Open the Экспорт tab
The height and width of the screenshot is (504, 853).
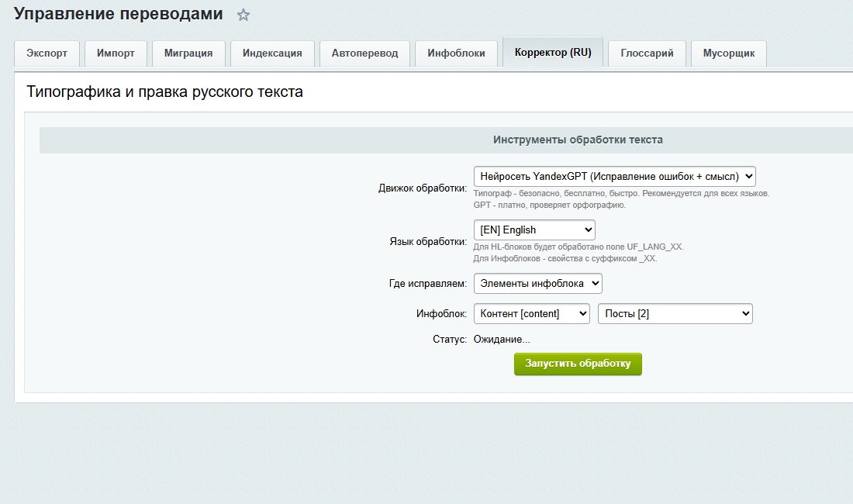click(x=47, y=54)
